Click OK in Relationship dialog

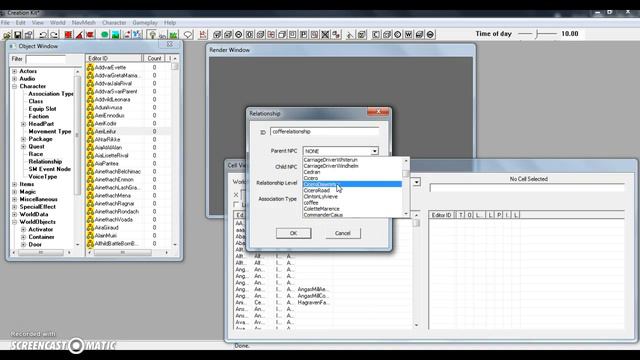point(293,233)
